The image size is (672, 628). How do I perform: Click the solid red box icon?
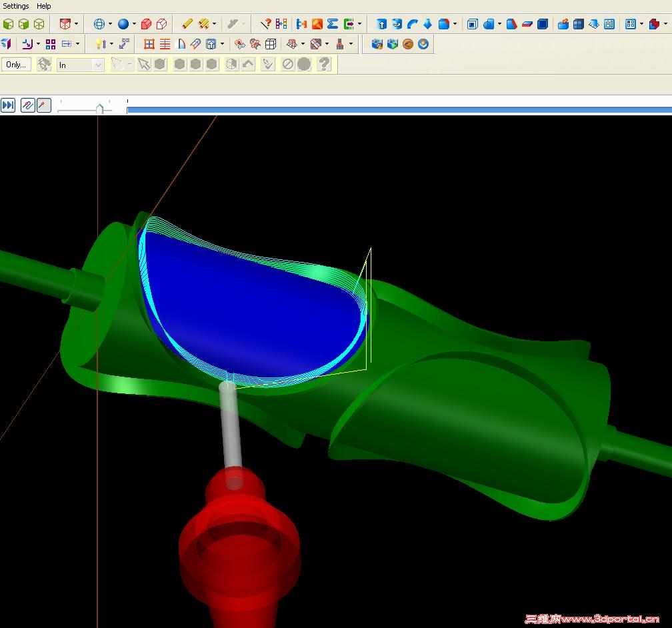click(x=146, y=24)
